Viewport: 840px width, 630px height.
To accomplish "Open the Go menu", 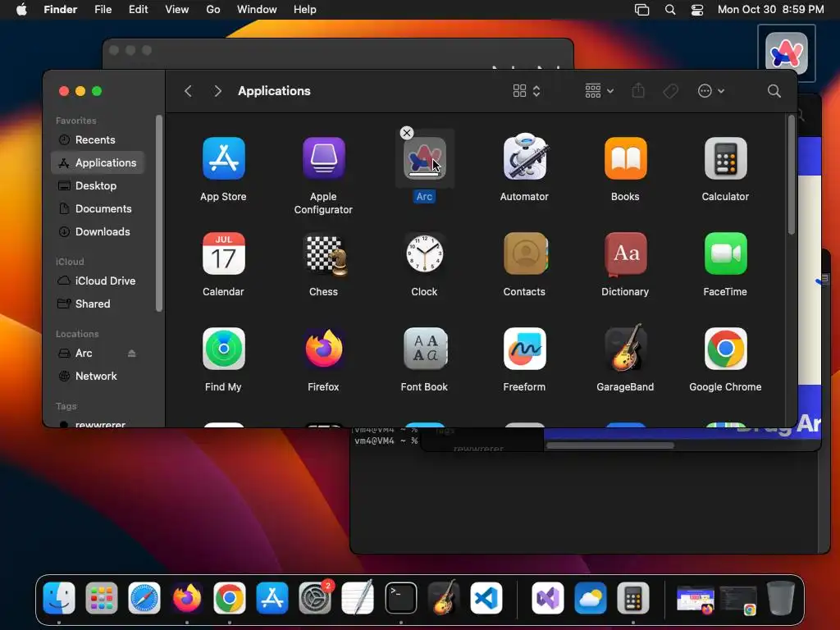I will tap(213, 10).
